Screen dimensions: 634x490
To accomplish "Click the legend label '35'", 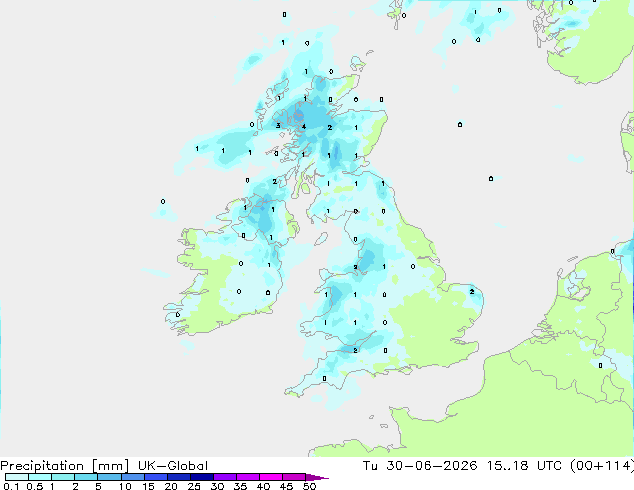I will tap(240, 486).
